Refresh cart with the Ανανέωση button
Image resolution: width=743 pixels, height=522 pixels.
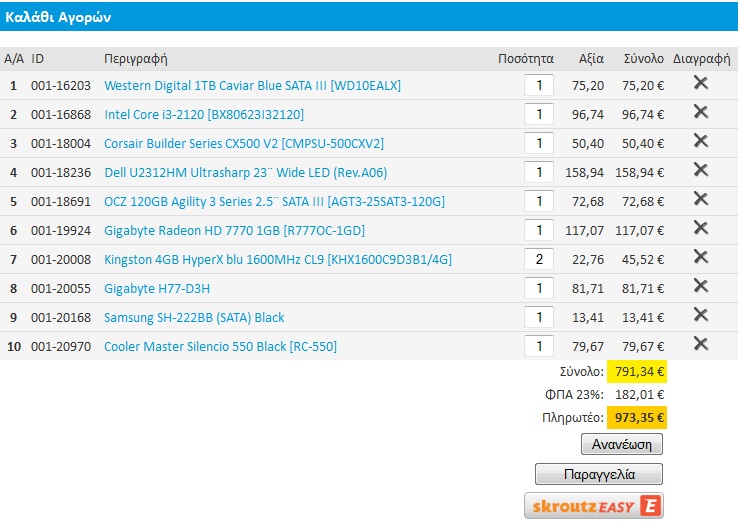(622, 444)
